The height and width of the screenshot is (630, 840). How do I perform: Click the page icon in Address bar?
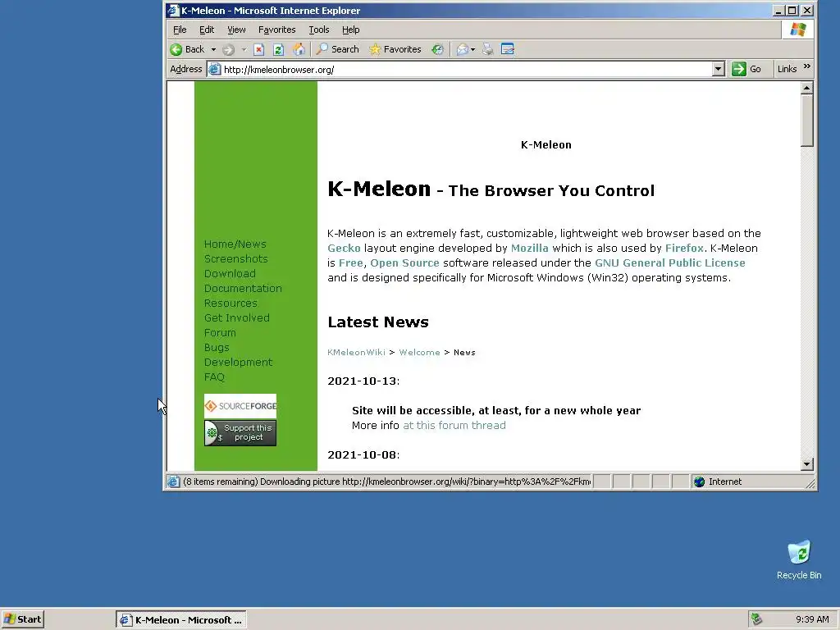point(214,69)
